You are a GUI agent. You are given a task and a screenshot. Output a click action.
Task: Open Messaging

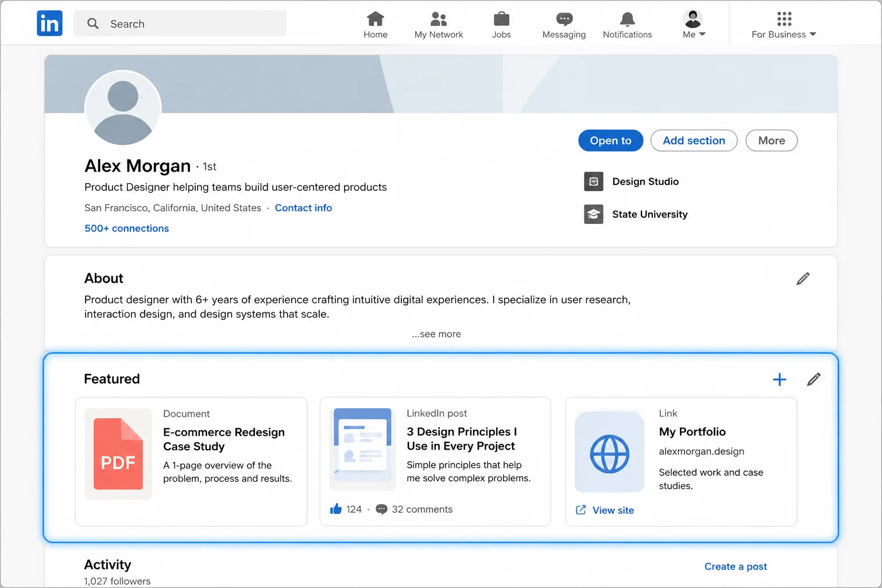(564, 25)
